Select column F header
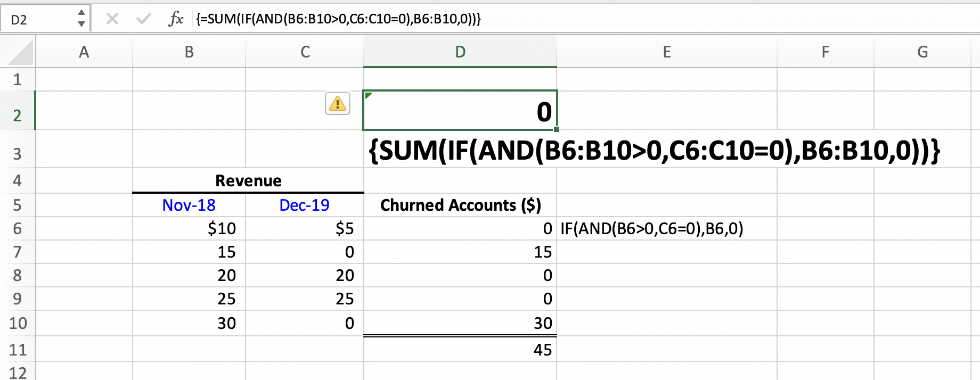This screenshot has width=980, height=380. click(825, 52)
